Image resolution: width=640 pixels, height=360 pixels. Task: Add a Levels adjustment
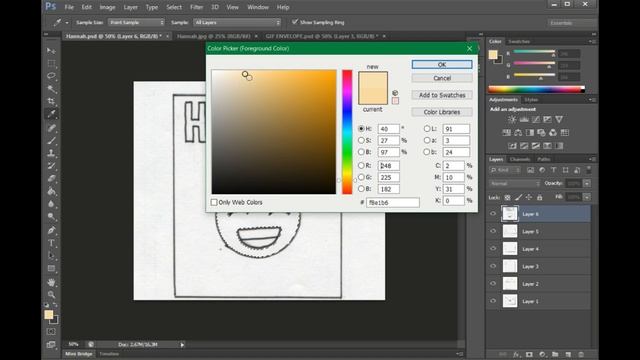pyautogui.click(x=524, y=120)
